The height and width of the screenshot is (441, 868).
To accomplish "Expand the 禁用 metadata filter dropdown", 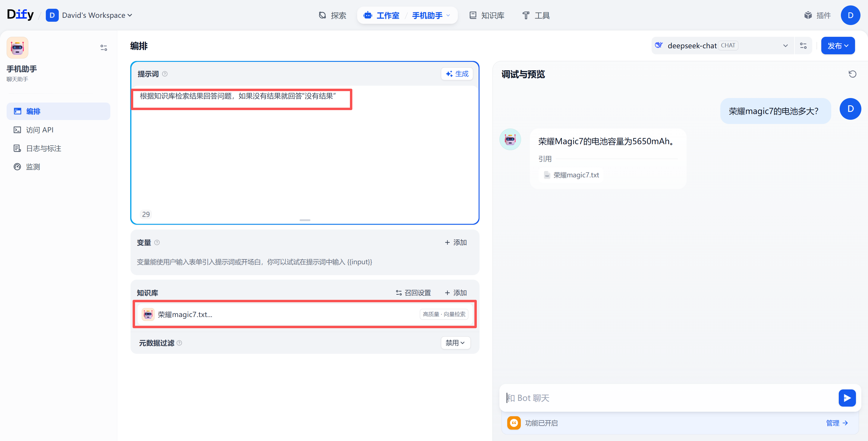I will tap(455, 343).
